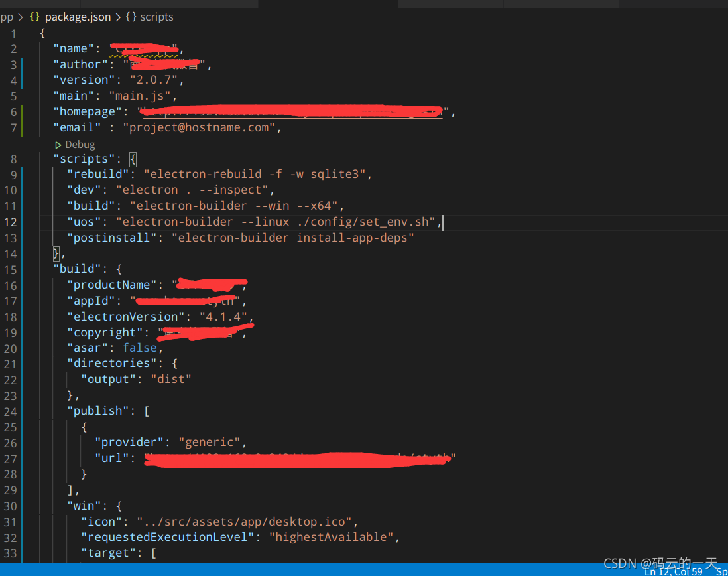The width and height of the screenshot is (728, 576).
Task: Click the "generic" provider value
Action: click(210, 442)
